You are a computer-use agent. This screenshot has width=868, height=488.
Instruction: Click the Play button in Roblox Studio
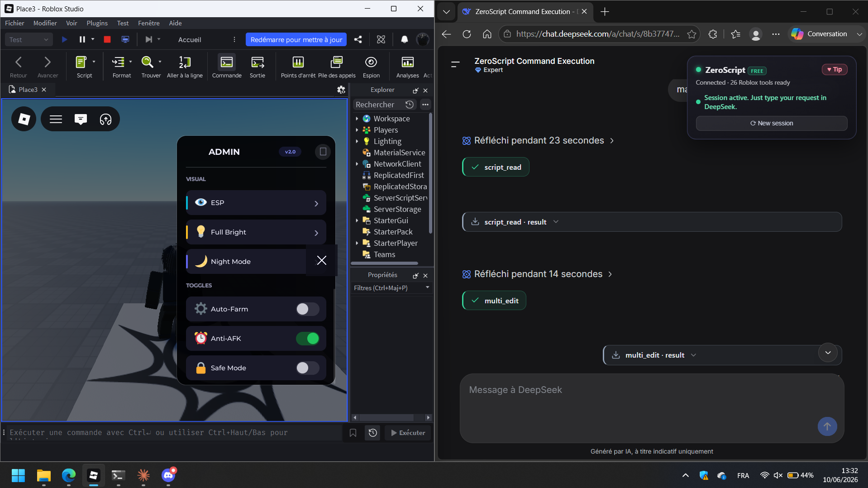click(x=64, y=40)
